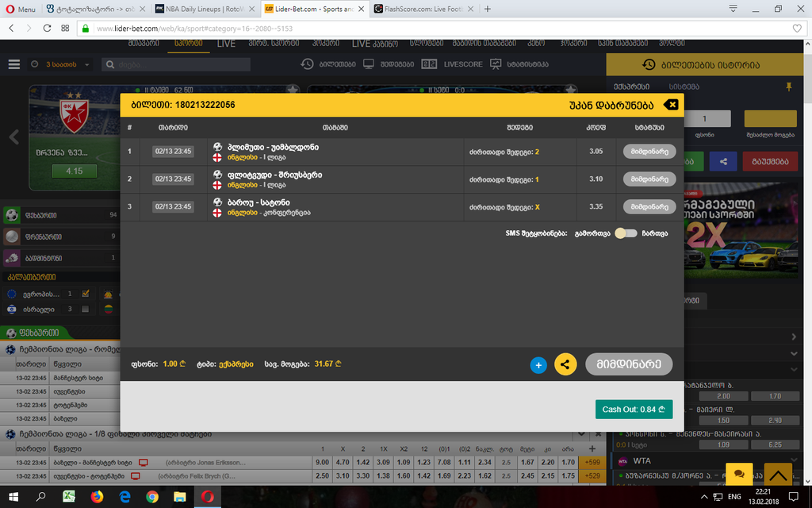Click the 6.25 odds in live tennis panel

[775, 444]
